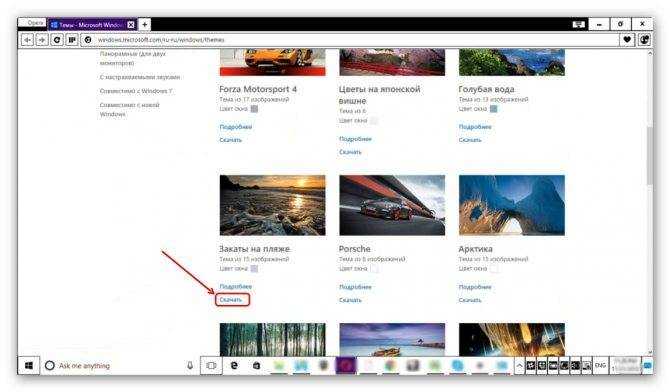Open Task View in the taskbar
The height and width of the screenshot is (392, 670).
pos(211,365)
